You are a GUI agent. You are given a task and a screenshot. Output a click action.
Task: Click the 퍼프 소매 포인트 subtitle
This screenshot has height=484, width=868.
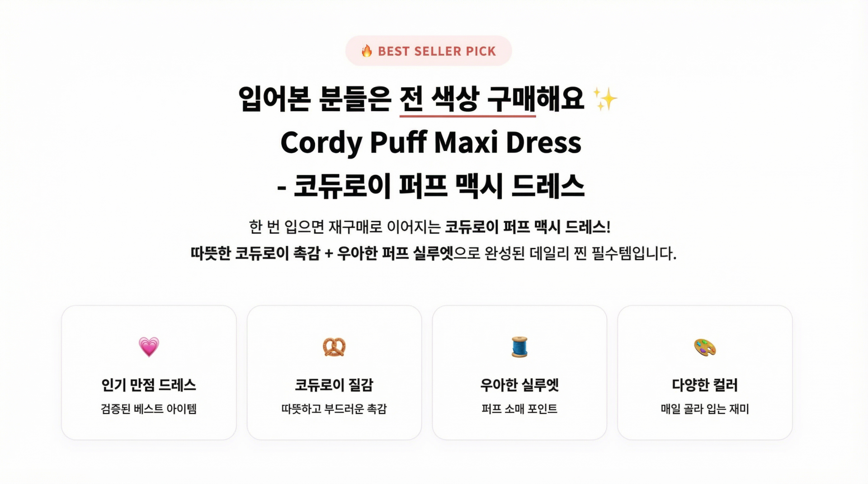(519, 409)
